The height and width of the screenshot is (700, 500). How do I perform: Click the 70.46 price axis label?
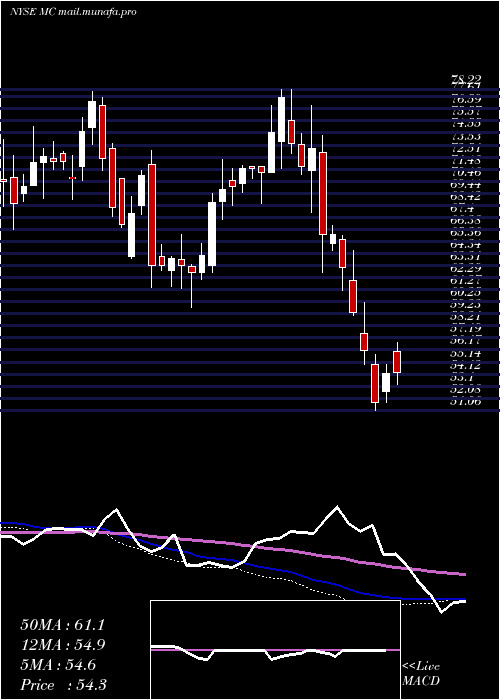coord(466,172)
